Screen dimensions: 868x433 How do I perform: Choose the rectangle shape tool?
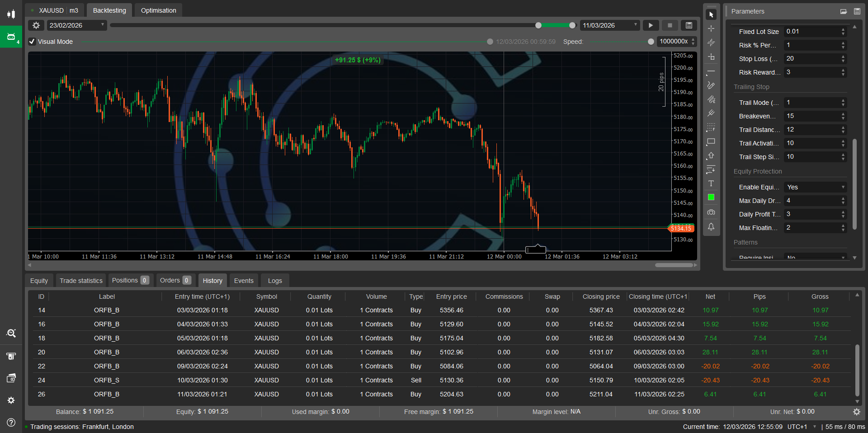click(x=711, y=141)
